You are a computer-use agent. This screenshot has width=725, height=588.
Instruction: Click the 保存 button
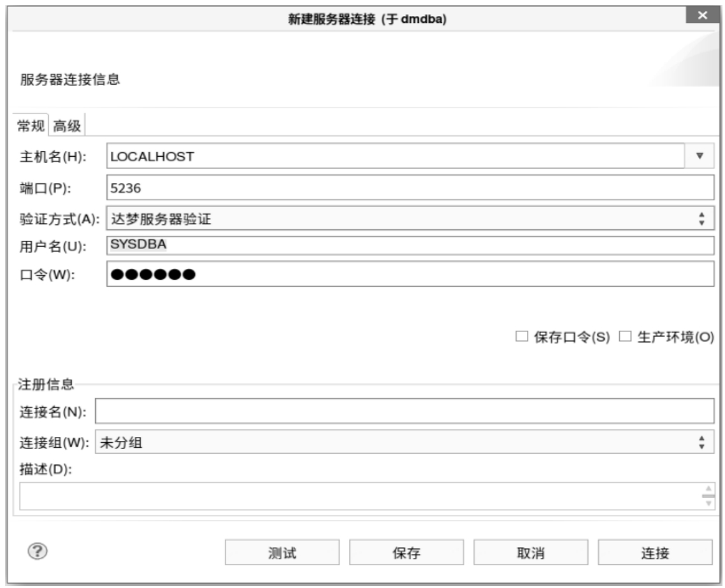coord(406,553)
